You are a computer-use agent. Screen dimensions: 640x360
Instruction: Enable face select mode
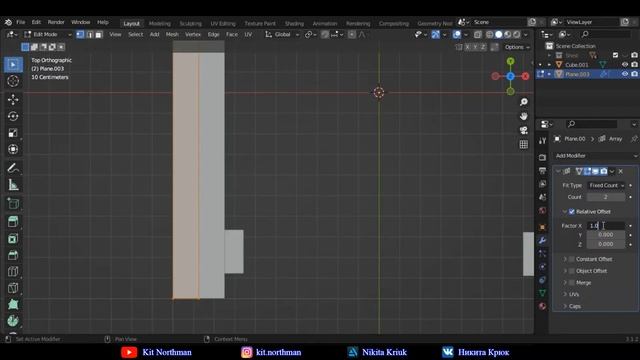[x=99, y=35]
